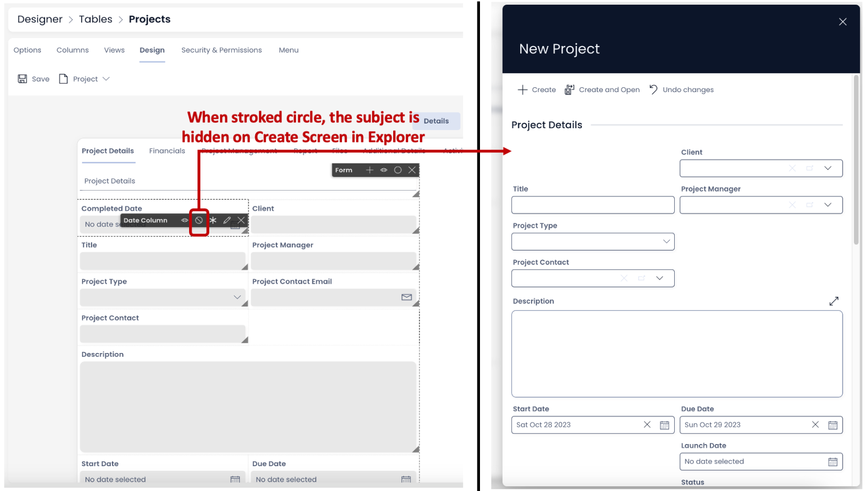This screenshot has width=868, height=491.
Task: Click calendar icon in designer Start Date
Action: point(235,480)
